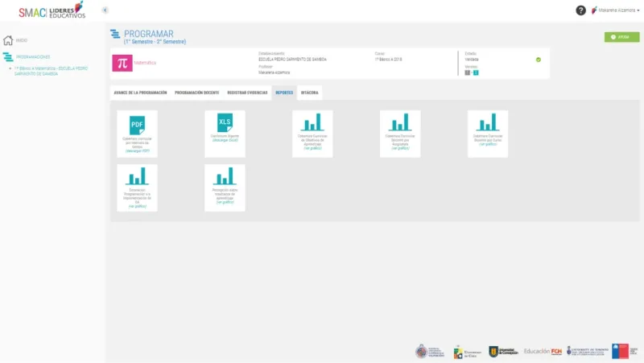Open the Inicio sidebar link
The width and height of the screenshot is (644, 363).
point(22,40)
